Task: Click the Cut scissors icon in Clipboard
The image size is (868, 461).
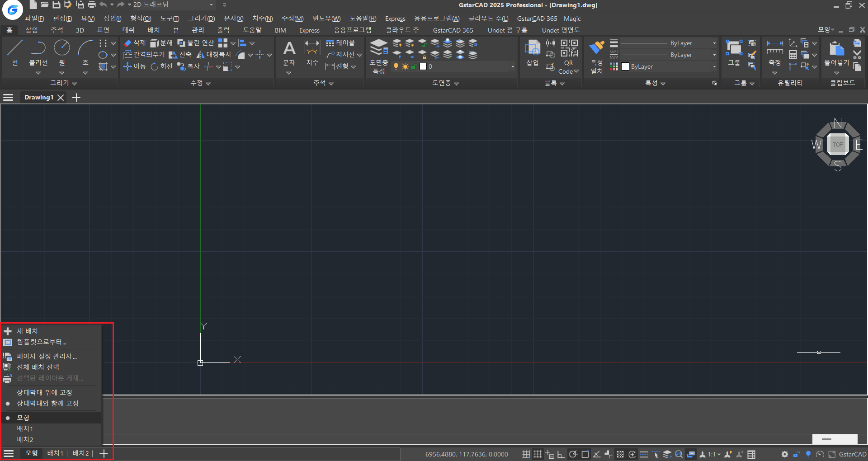Action: click(x=857, y=55)
